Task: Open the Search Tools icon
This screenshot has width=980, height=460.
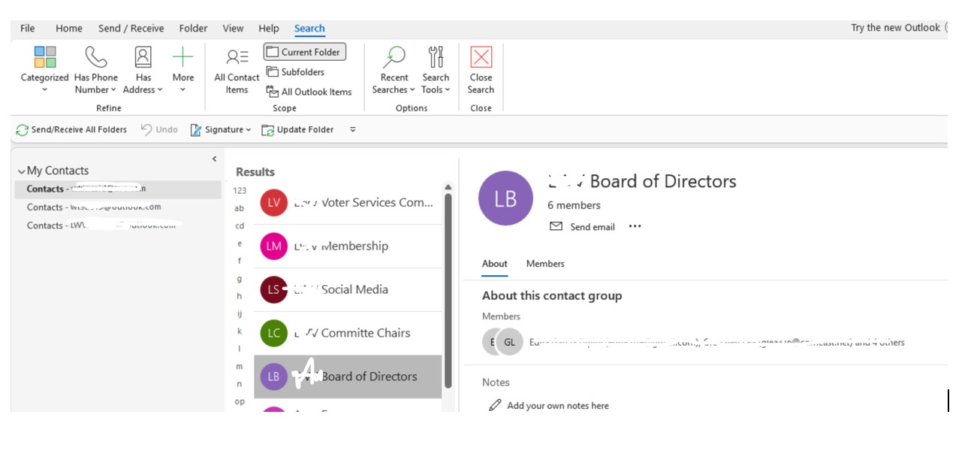Action: [x=436, y=57]
